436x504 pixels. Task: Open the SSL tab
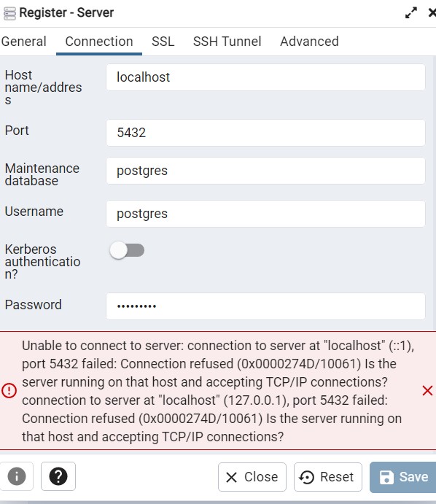tap(163, 42)
